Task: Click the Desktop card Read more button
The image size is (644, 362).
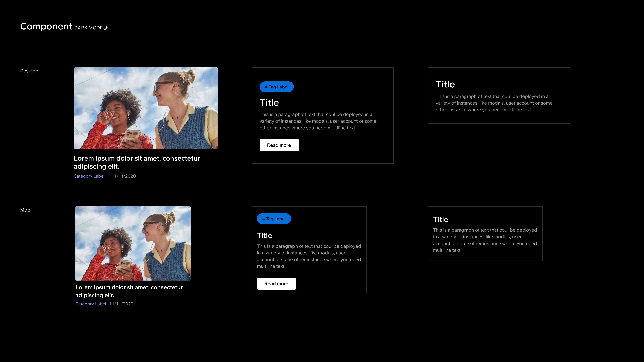Action: [x=279, y=145]
